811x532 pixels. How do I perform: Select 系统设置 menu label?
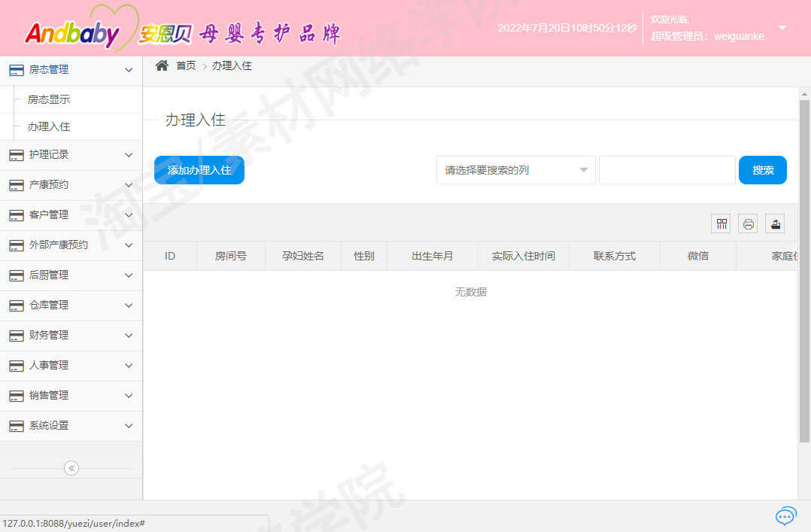point(49,425)
